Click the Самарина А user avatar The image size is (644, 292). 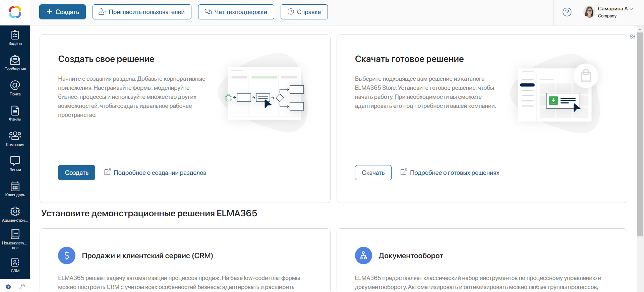589,12
